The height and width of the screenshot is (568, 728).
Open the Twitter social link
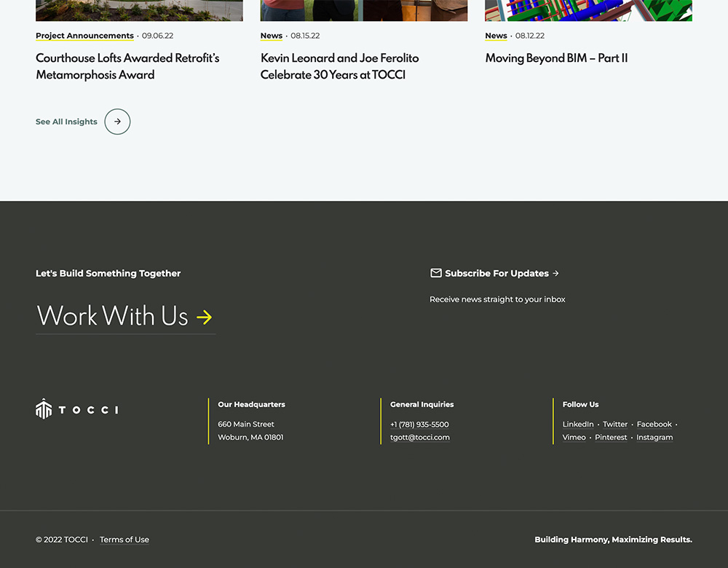[x=615, y=425]
